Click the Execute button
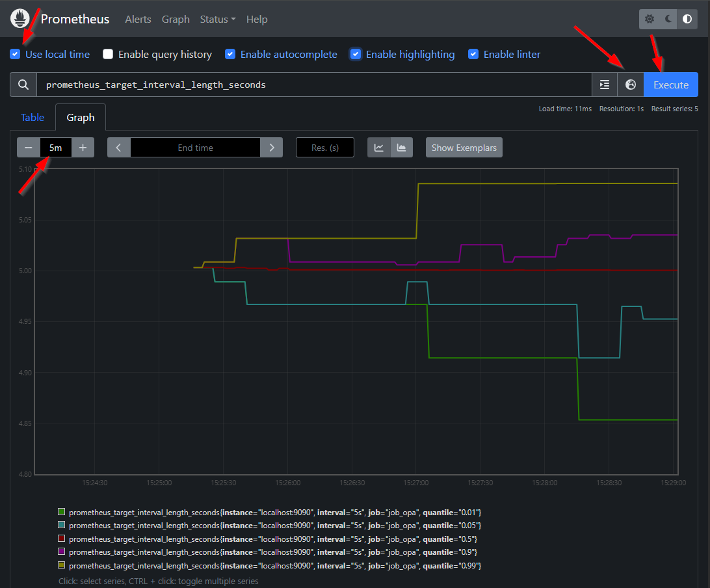 670,85
